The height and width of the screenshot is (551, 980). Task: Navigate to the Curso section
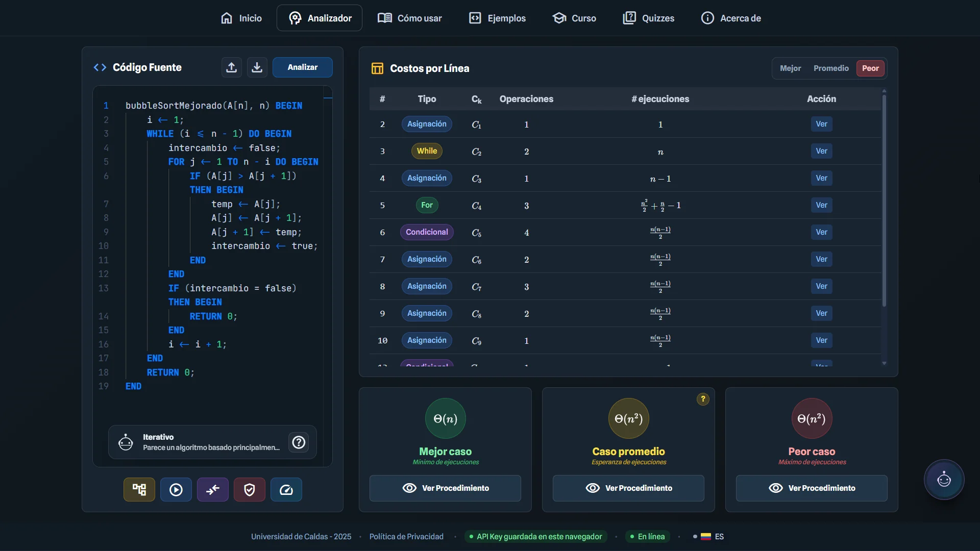pyautogui.click(x=574, y=18)
